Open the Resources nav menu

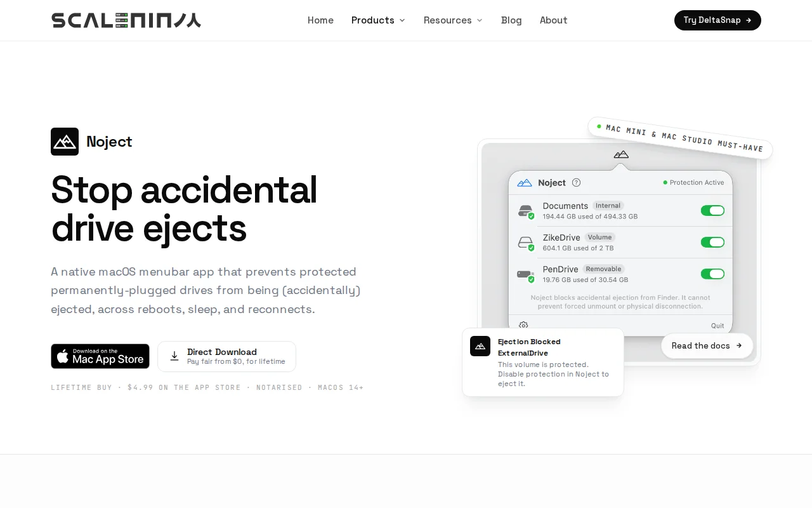453,20
